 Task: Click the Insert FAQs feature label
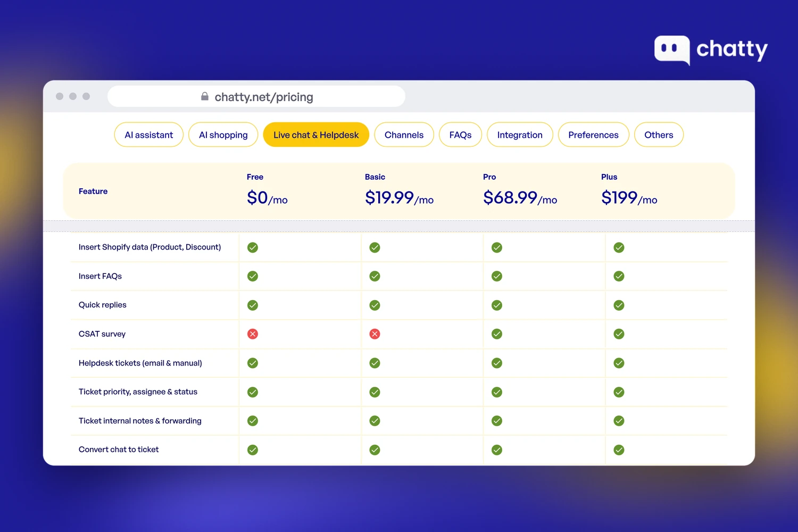pyautogui.click(x=100, y=276)
